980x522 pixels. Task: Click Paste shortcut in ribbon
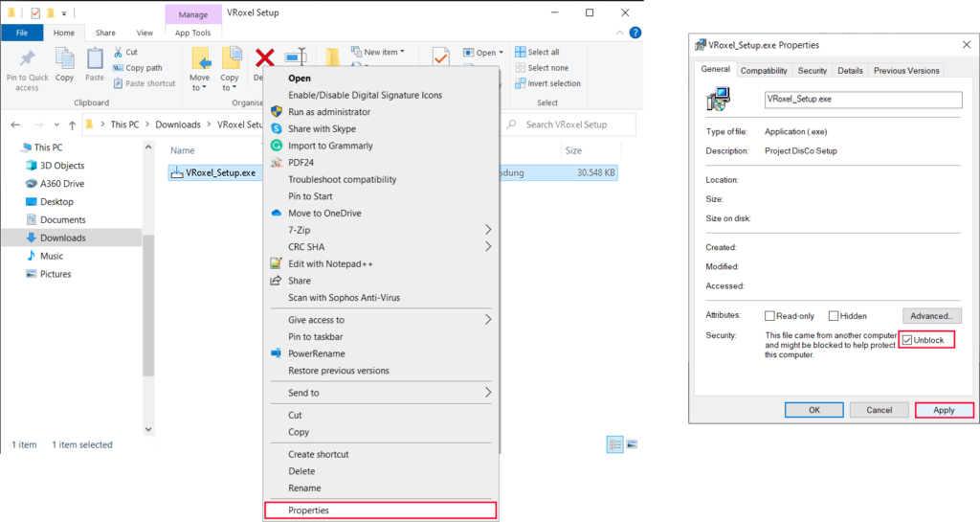(x=145, y=83)
